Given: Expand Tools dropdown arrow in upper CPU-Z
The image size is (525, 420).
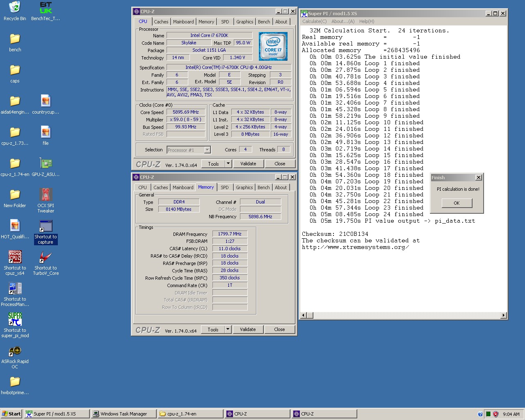Looking at the screenshot, I should (228, 164).
